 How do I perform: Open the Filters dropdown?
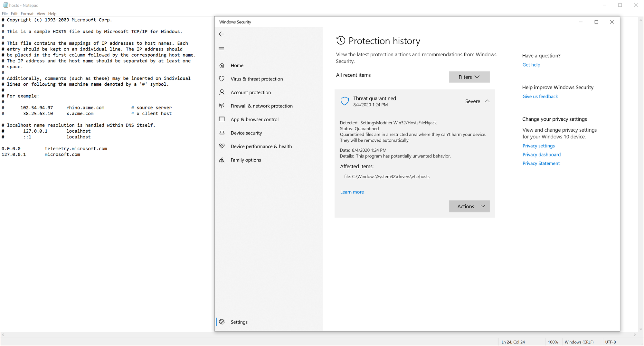(x=469, y=77)
